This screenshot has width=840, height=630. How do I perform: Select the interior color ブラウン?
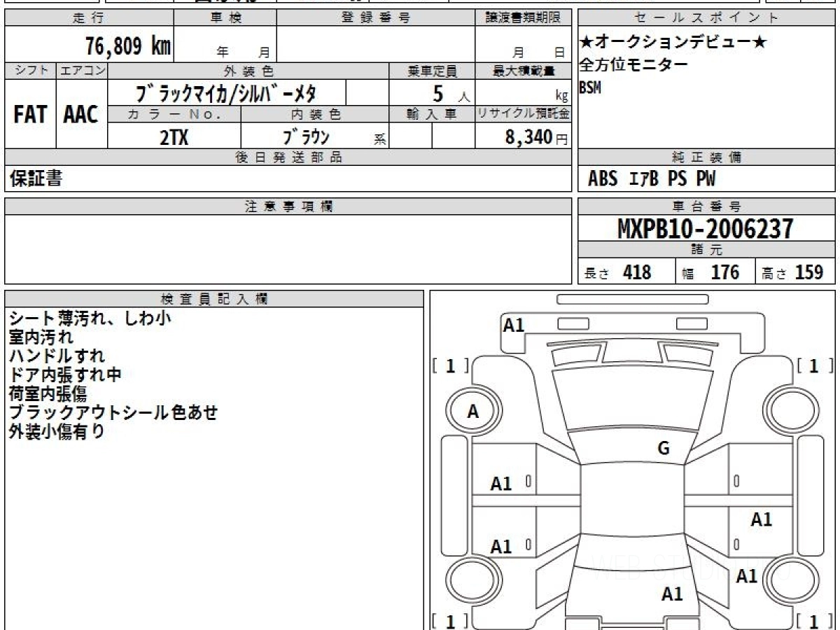(305, 136)
